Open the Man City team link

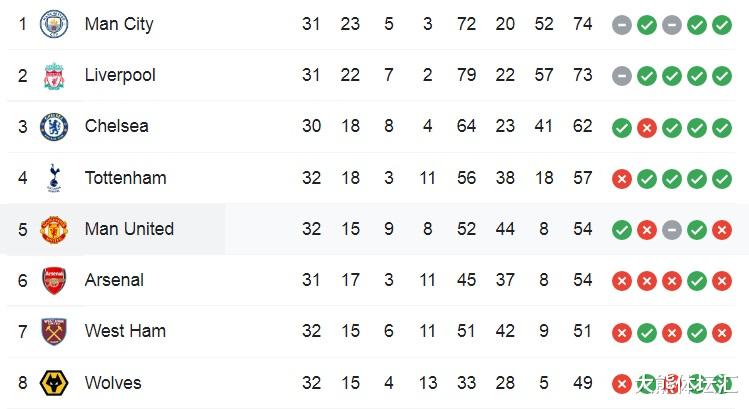coord(119,24)
